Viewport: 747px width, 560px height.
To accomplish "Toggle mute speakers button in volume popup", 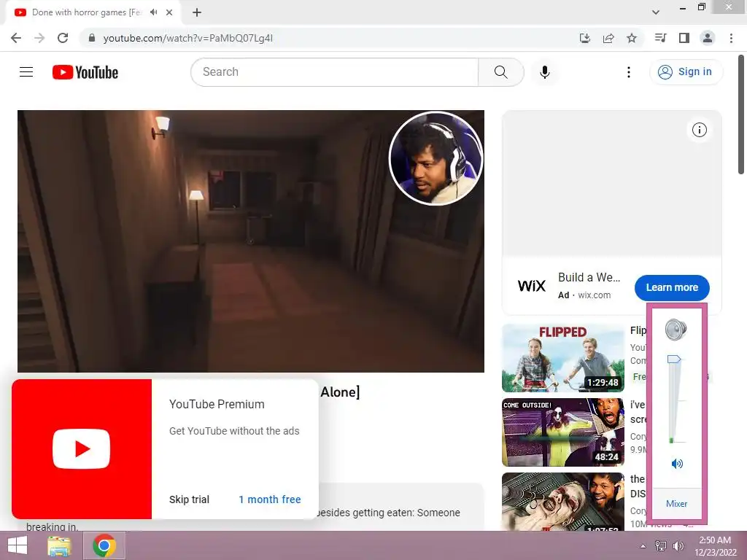I will 677,463.
